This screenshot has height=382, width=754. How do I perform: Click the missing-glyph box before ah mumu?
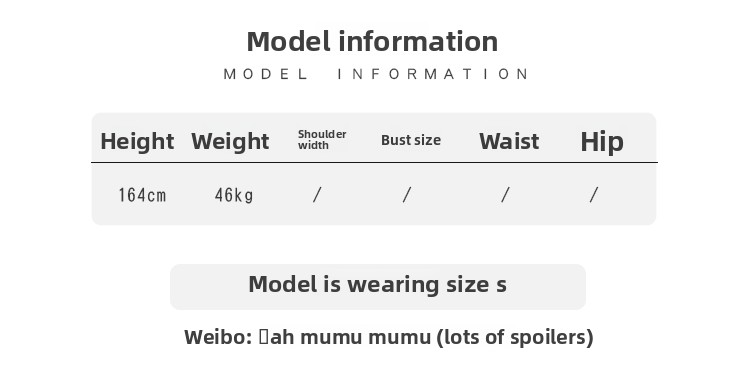click(x=263, y=337)
